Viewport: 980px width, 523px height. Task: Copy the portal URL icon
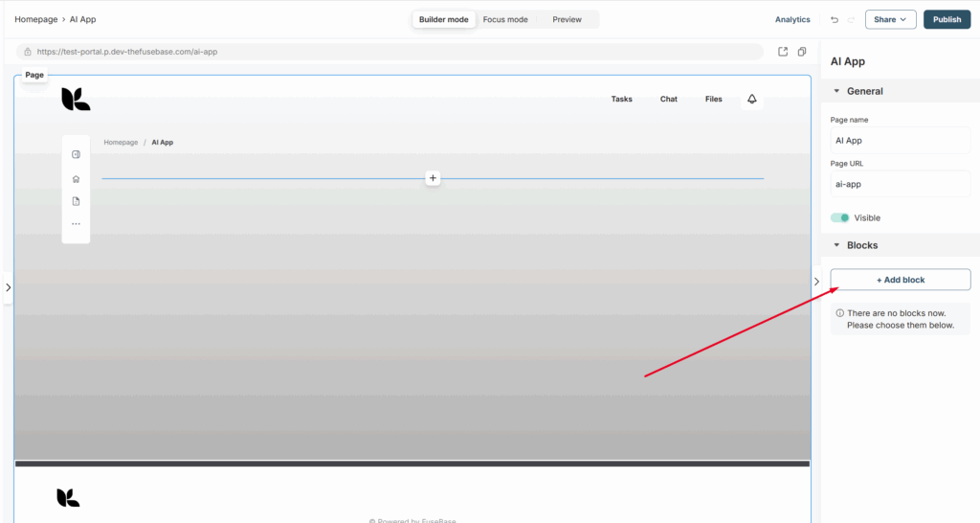pos(802,52)
